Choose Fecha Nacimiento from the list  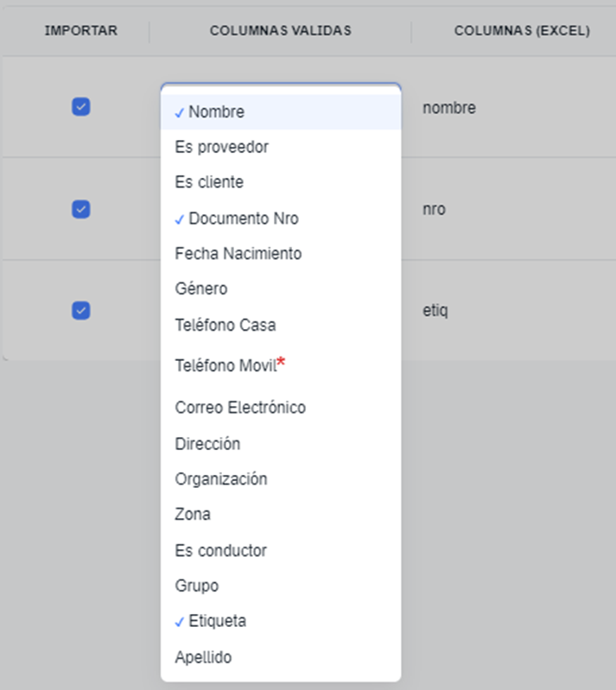(238, 255)
